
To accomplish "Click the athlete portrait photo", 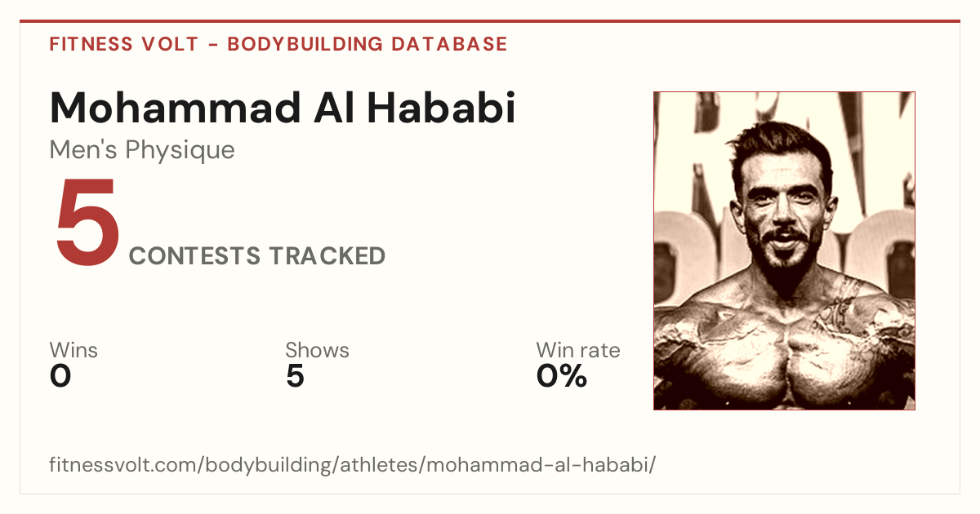I will tap(784, 250).
